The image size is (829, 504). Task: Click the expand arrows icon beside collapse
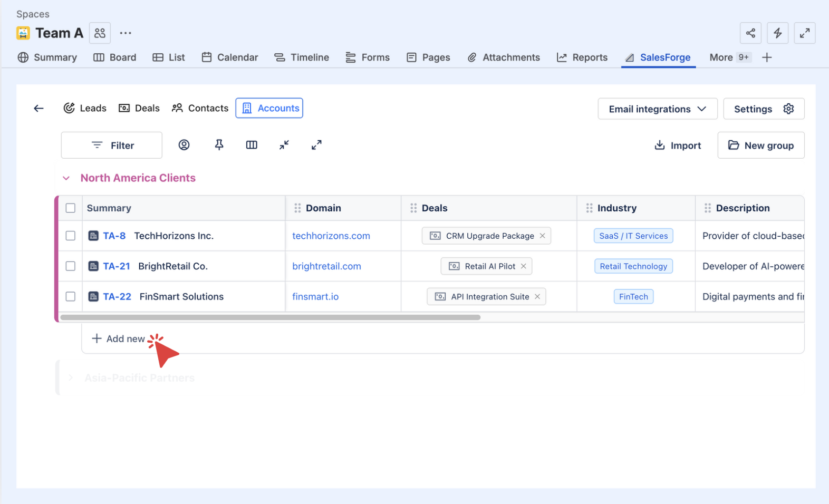[316, 145]
